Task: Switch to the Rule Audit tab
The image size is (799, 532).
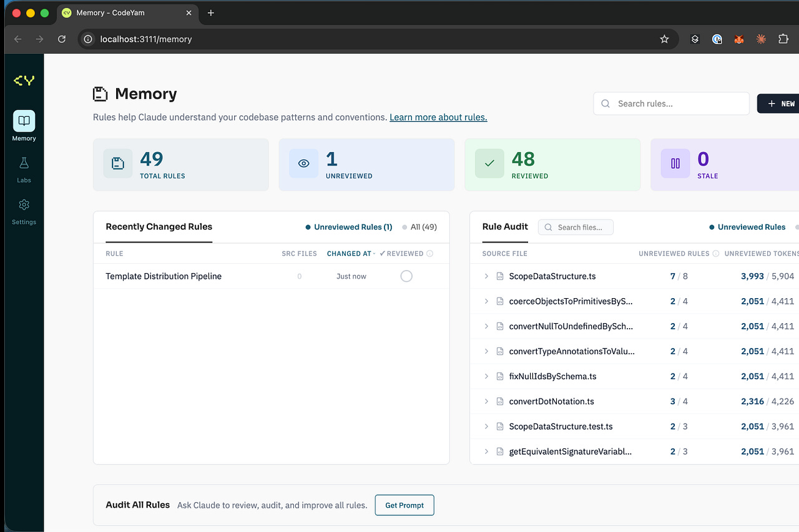Action: coord(505,227)
